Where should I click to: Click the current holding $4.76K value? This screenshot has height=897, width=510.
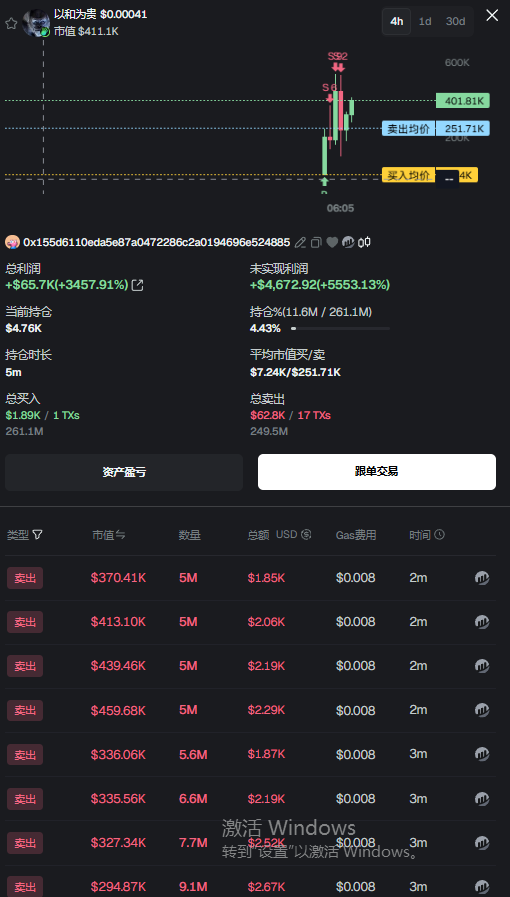tap(23, 328)
